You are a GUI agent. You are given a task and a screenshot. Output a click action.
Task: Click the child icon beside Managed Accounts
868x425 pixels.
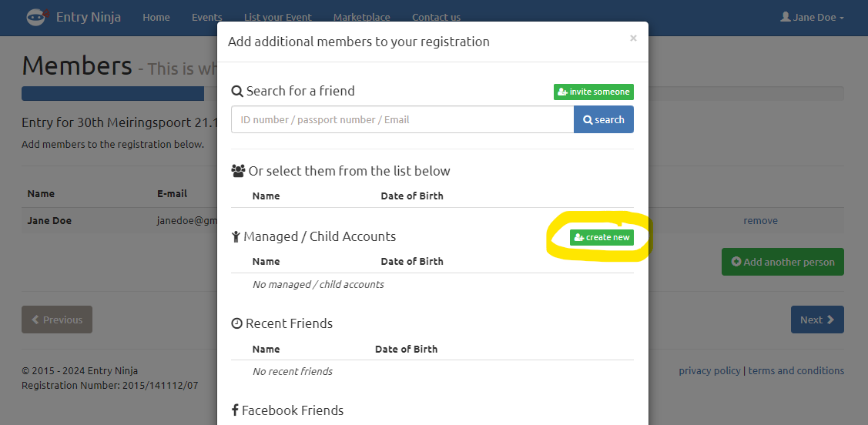(x=236, y=237)
